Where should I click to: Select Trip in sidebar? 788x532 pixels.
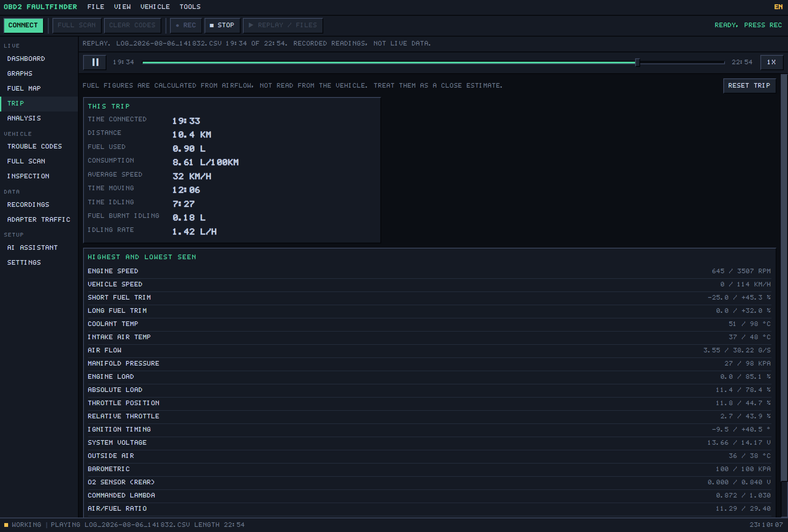pyautogui.click(x=39, y=103)
